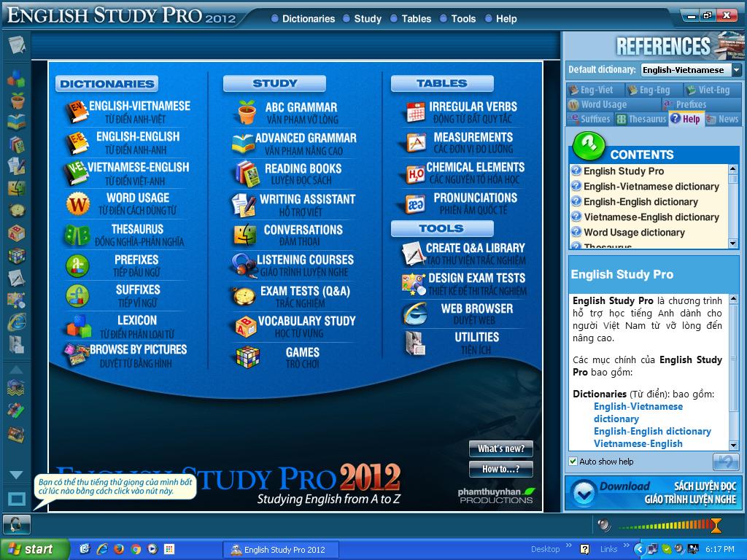The height and width of the screenshot is (560, 747).
Task: Open the Browse by Pictures icon
Action: click(x=77, y=355)
